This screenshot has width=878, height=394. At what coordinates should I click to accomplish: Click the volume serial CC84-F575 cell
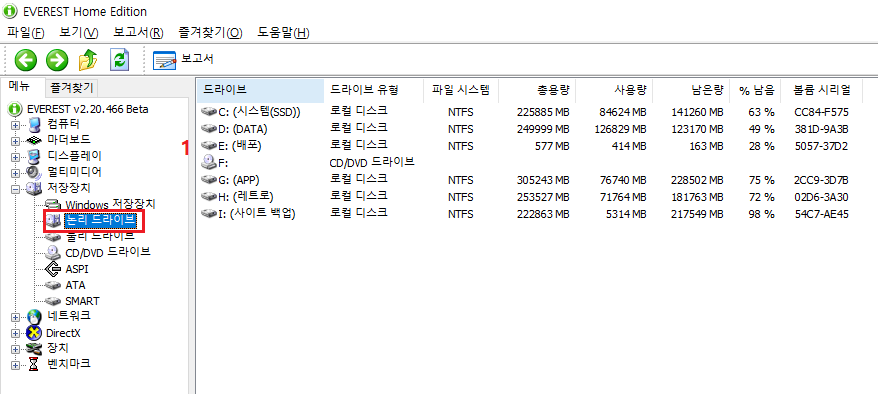tap(821, 112)
